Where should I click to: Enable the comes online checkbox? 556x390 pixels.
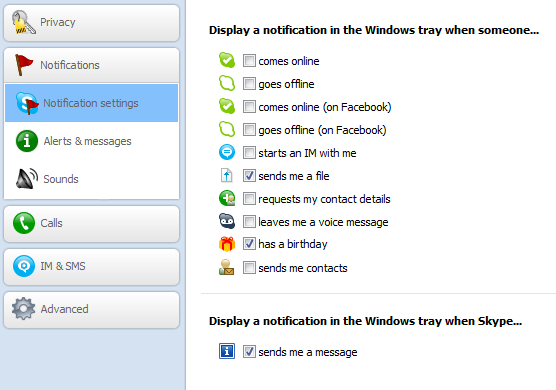(x=249, y=61)
